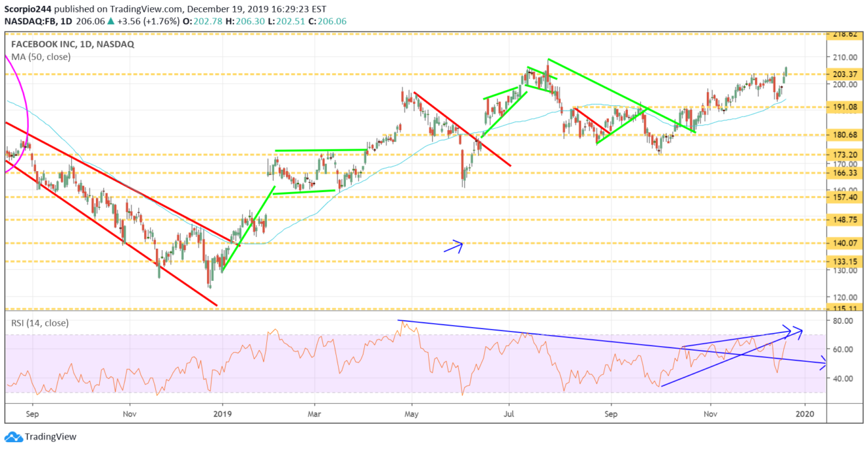Click the Mar label on time axis

(x=314, y=414)
